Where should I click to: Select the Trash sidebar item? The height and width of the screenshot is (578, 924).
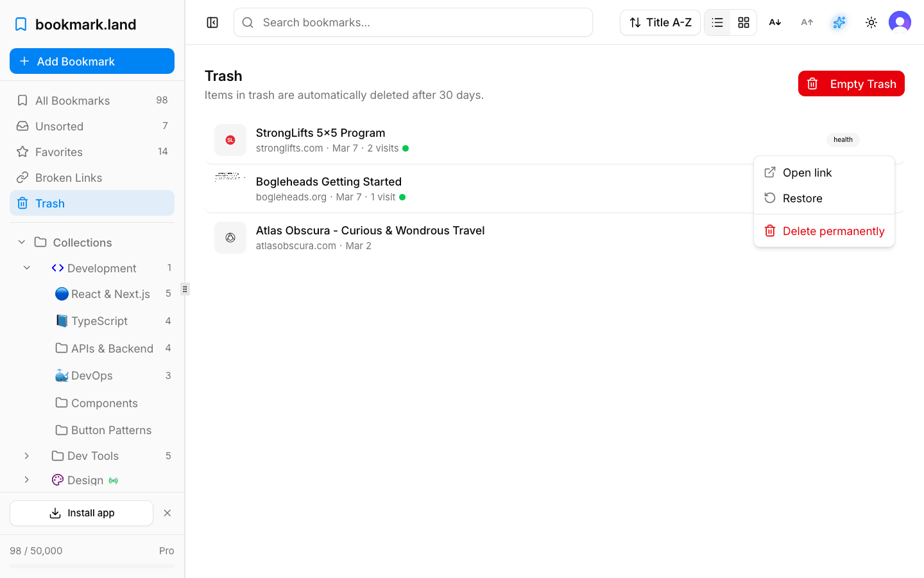[92, 203]
